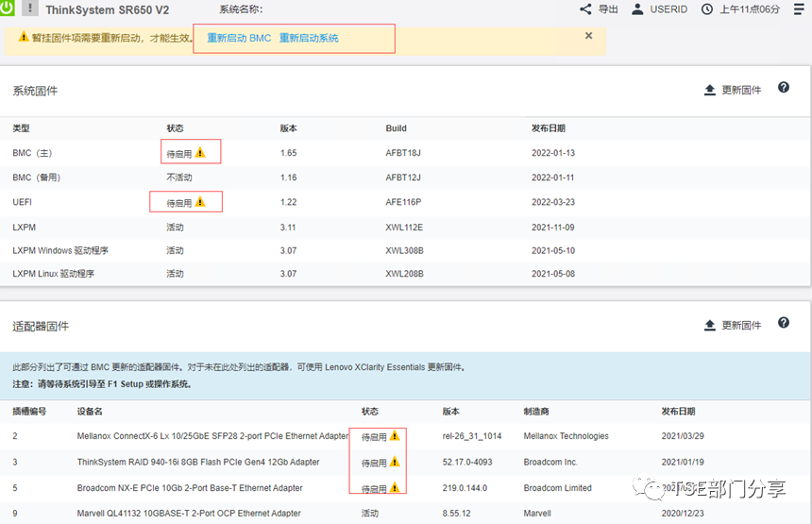Screen dimensions: 812x524
Task: Click warning icon in Broadcom NX-E row
Action: 395,487
